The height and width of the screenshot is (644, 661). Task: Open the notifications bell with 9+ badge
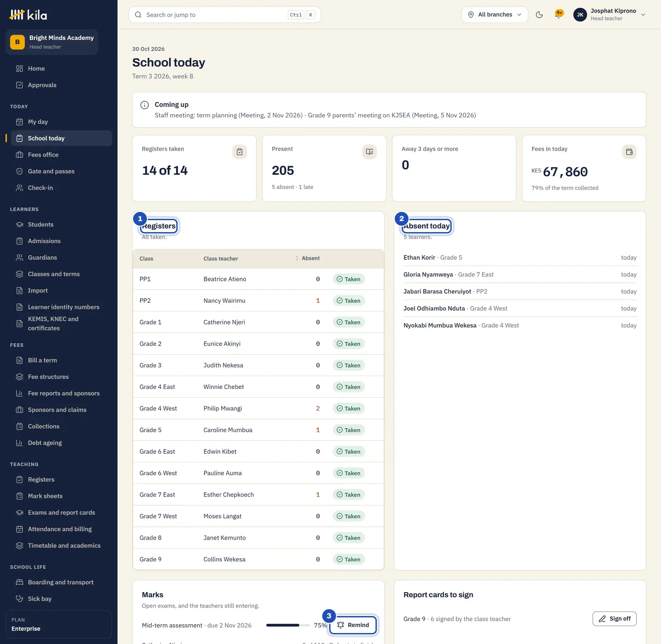pos(559,15)
